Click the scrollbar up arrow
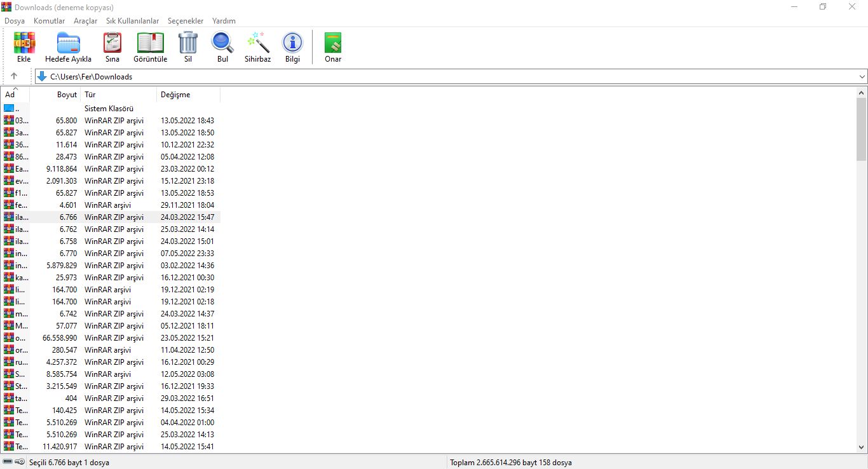 pyautogui.click(x=861, y=92)
